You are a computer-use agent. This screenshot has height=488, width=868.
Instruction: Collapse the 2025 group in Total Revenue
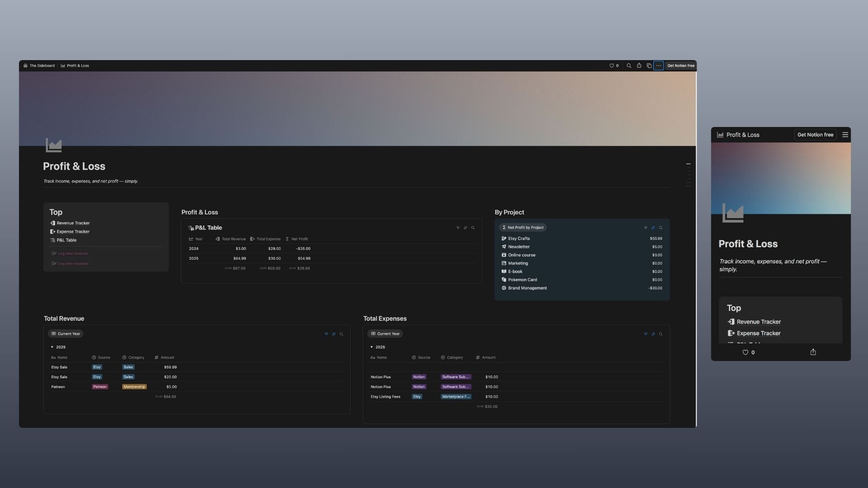pos(52,347)
